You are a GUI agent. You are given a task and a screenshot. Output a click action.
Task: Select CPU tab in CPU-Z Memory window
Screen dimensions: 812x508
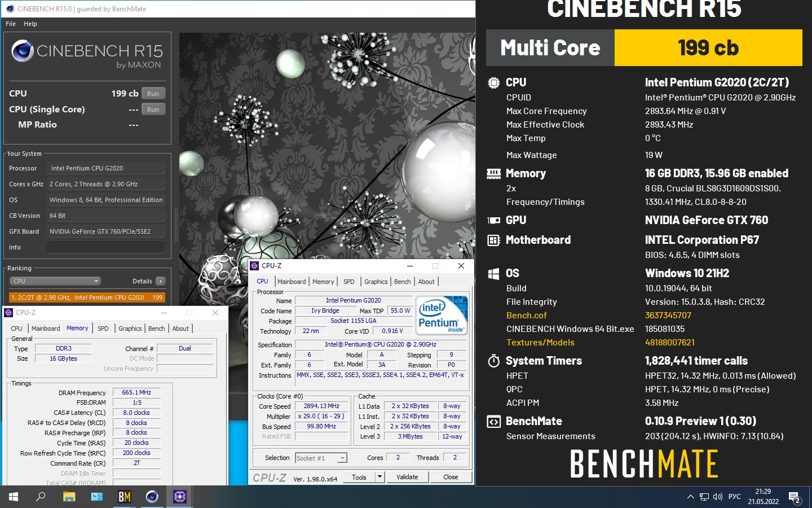[x=17, y=329]
